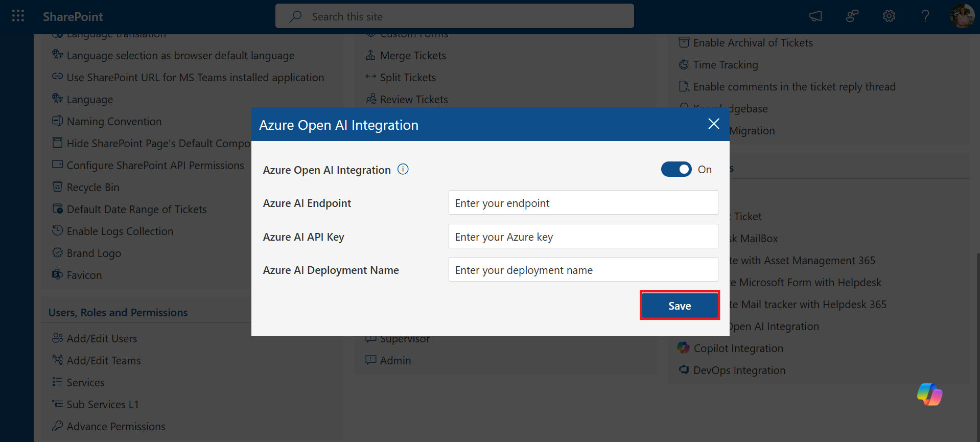Open the Merge Tickets link
Image resolution: width=980 pixels, height=442 pixels.
(413, 55)
